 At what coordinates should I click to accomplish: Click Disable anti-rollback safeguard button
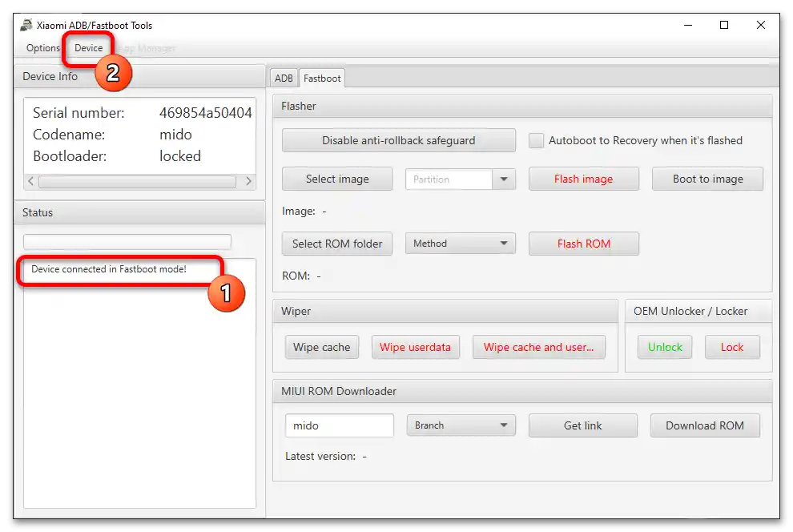point(399,140)
